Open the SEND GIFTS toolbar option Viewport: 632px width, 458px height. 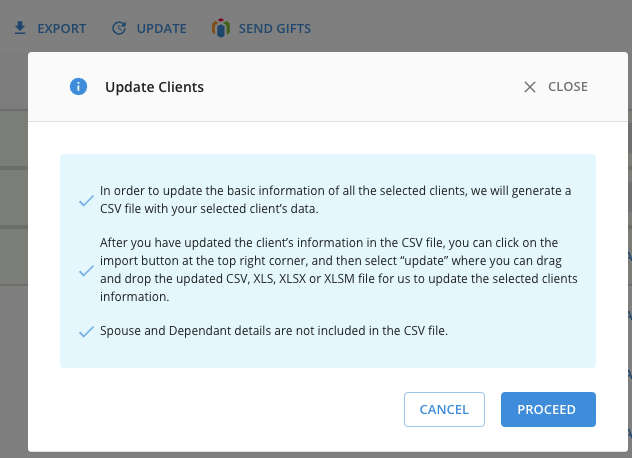click(x=274, y=29)
